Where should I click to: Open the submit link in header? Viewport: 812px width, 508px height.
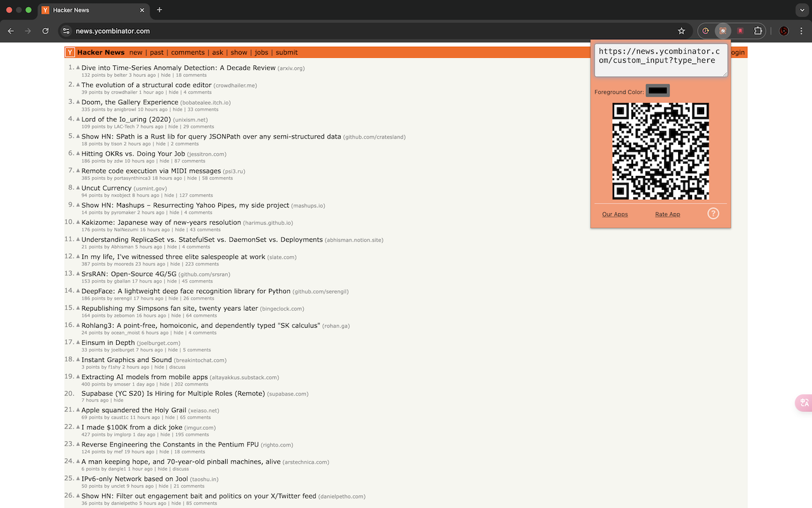click(x=287, y=53)
